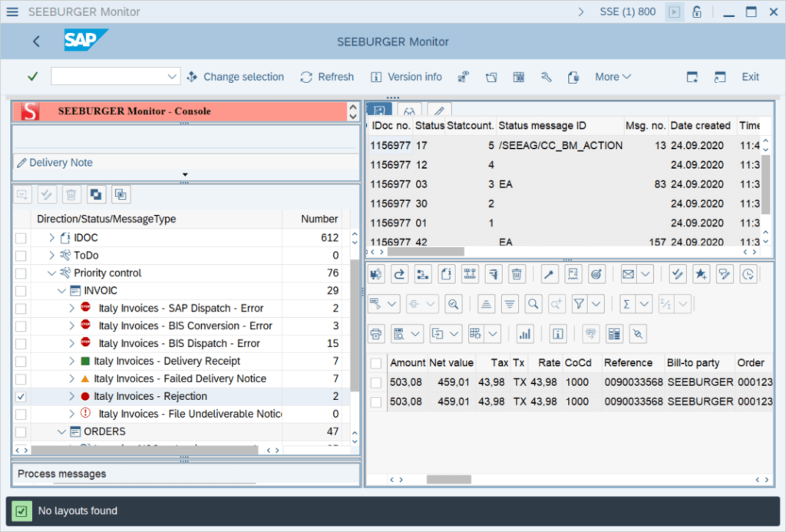This screenshot has height=532, width=786.
Task: Open the empty command field dropdown
Action: click(x=171, y=77)
